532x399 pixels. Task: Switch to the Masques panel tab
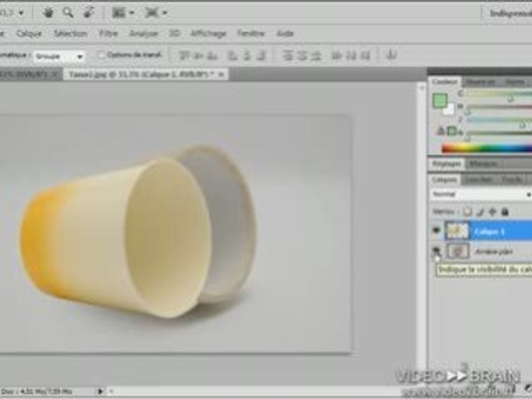pyautogui.click(x=483, y=164)
